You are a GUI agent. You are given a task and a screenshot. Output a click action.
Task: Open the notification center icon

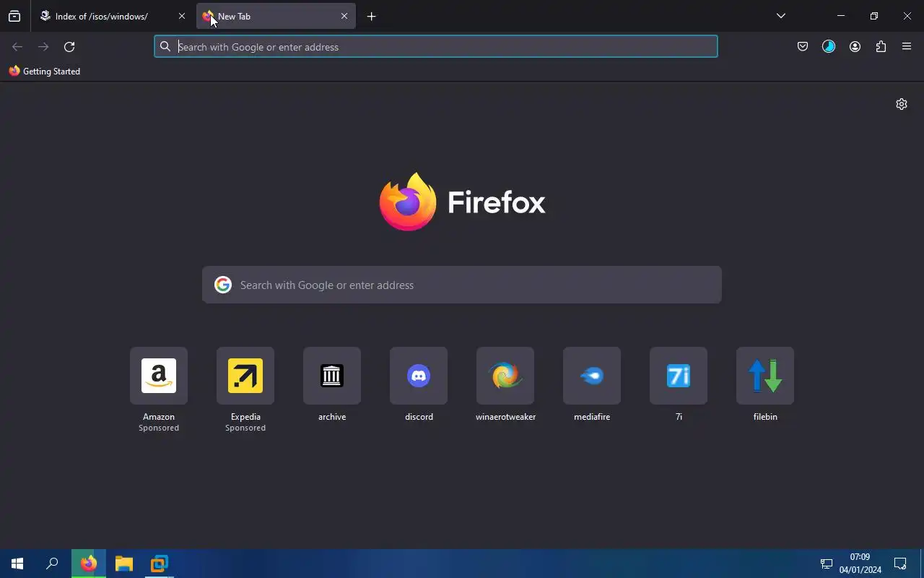(900, 564)
